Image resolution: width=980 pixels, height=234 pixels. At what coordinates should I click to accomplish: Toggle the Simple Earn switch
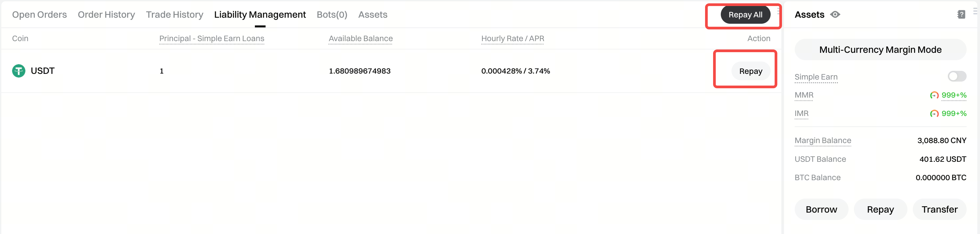coord(956,77)
